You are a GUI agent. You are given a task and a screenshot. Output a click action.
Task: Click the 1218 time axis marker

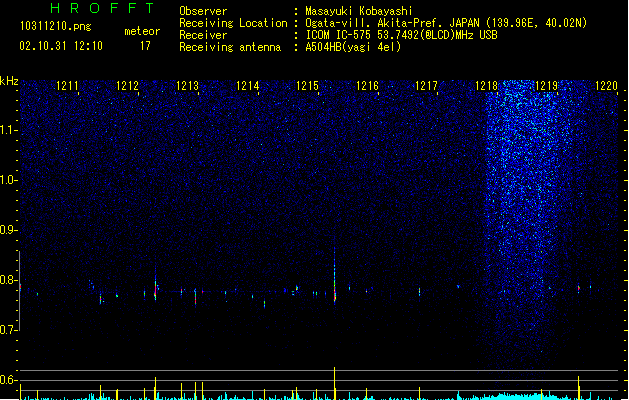(x=486, y=86)
